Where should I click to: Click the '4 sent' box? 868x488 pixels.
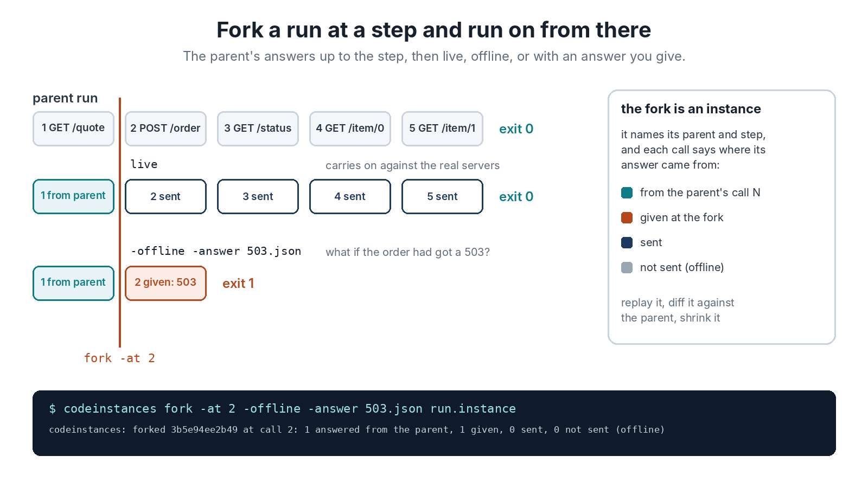pos(350,196)
